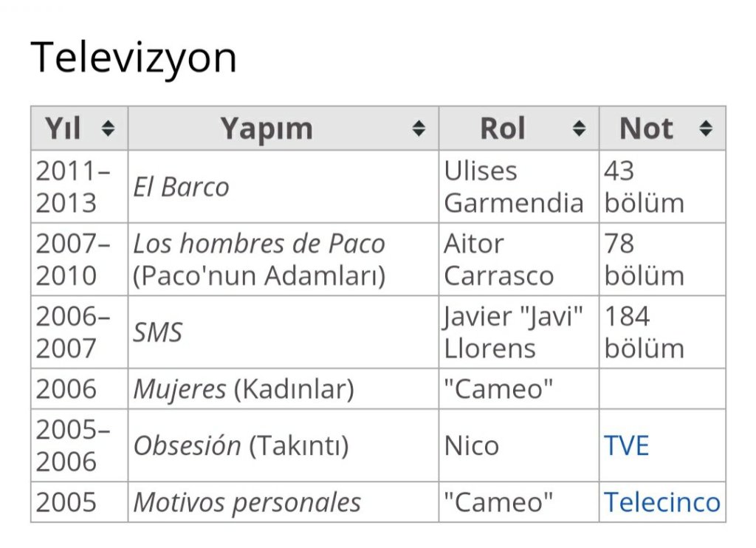Click the El Barco title cell
The image size is (756, 548).
tap(181, 187)
